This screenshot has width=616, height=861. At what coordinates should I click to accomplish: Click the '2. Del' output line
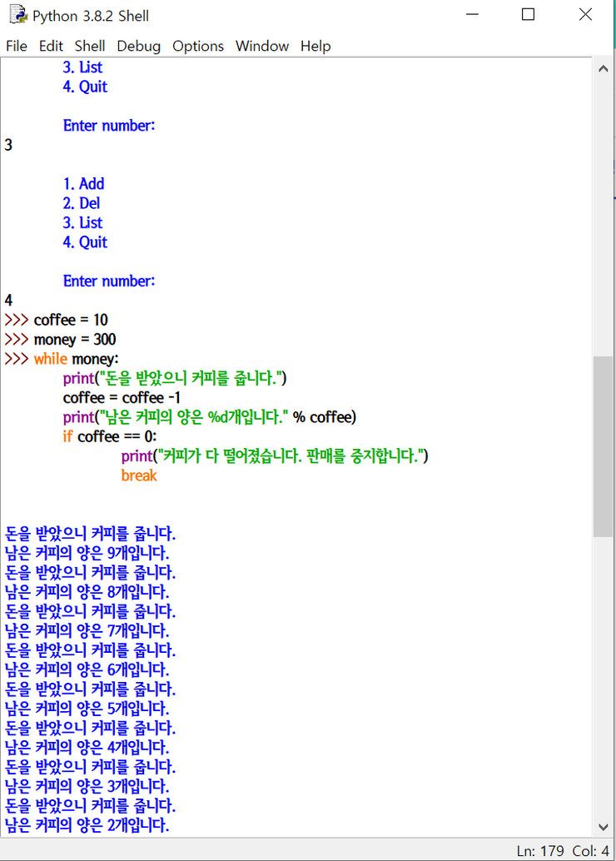[82, 203]
